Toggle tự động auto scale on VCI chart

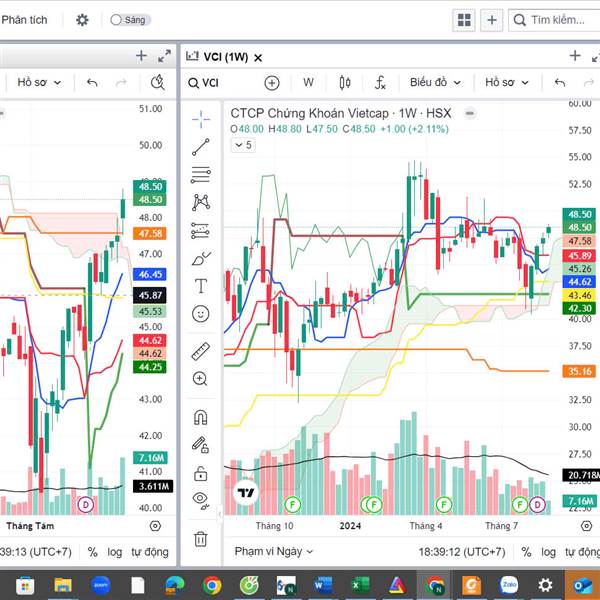[x=582, y=552]
